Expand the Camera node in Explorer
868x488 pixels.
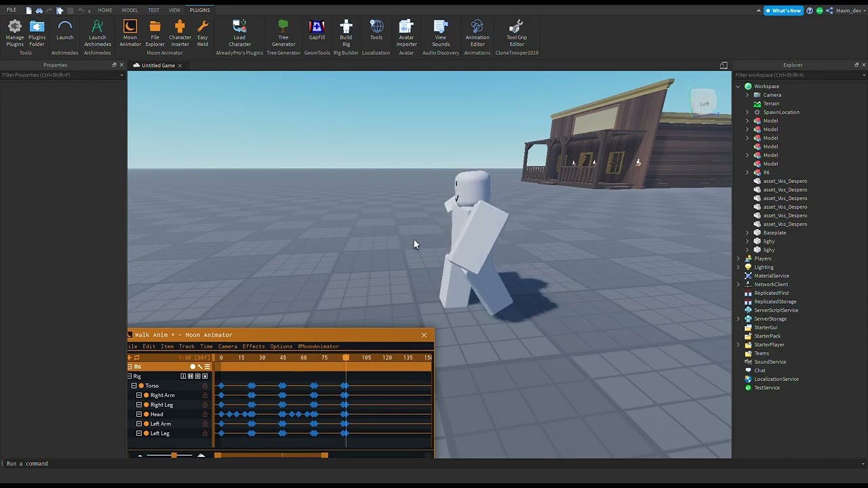click(747, 95)
